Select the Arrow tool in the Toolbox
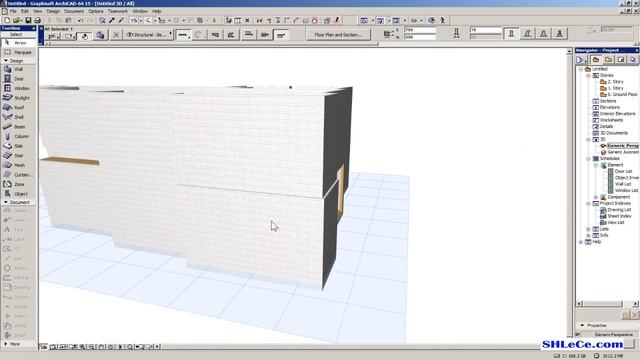The width and height of the screenshot is (640, 360). click(18, 43)
